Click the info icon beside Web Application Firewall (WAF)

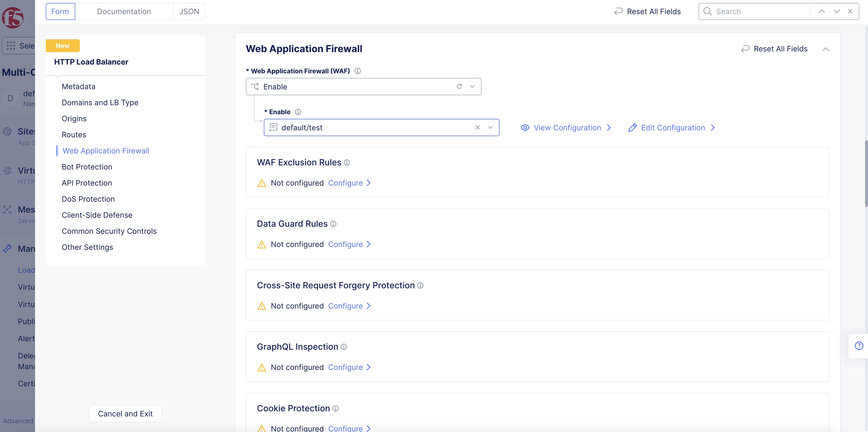pos(358,71)
